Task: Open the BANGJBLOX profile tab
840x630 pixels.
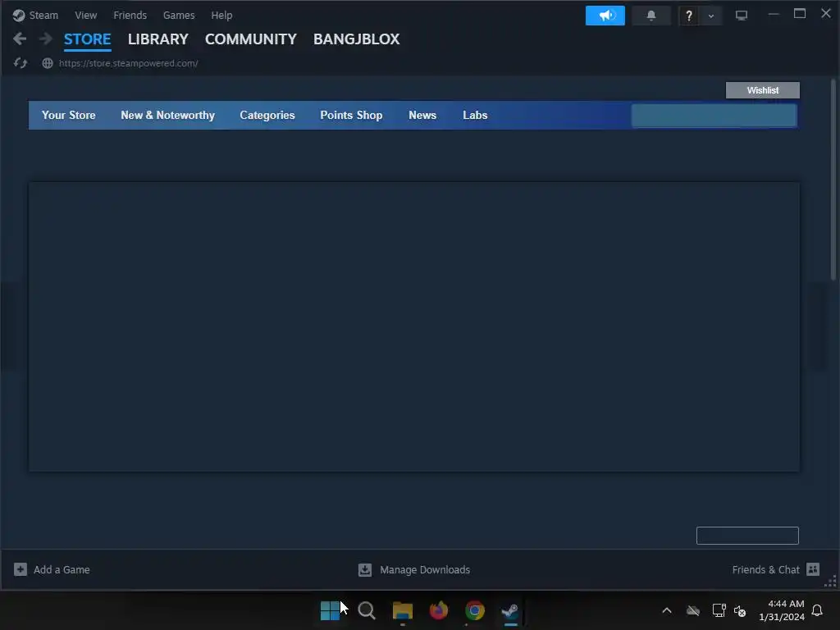Action: tap(356, 39)
